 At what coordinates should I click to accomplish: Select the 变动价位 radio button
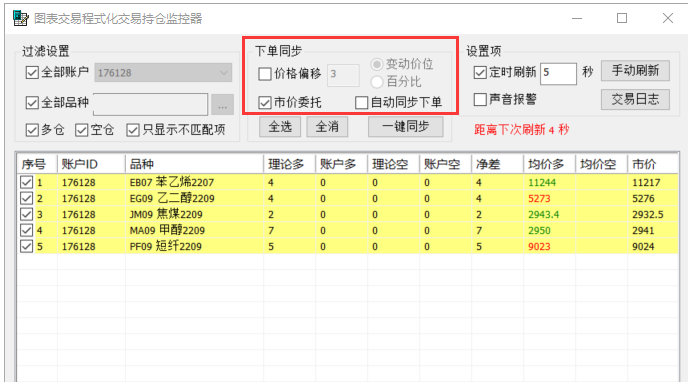(377, 64)
